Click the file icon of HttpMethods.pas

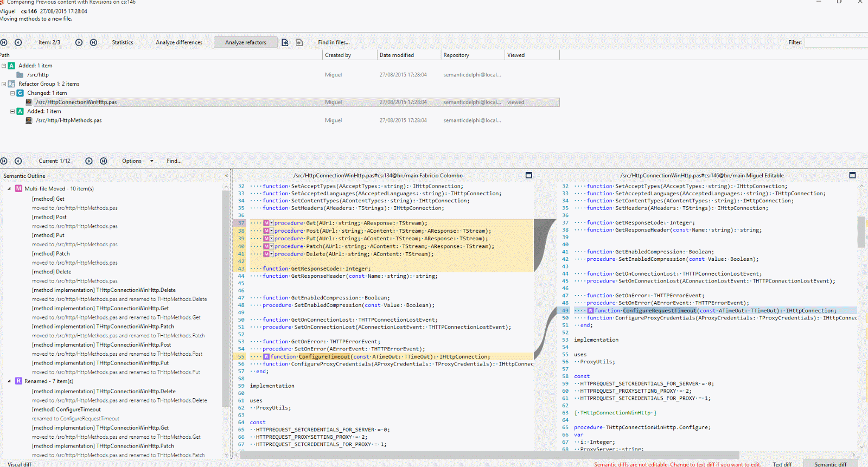(29, 120)
